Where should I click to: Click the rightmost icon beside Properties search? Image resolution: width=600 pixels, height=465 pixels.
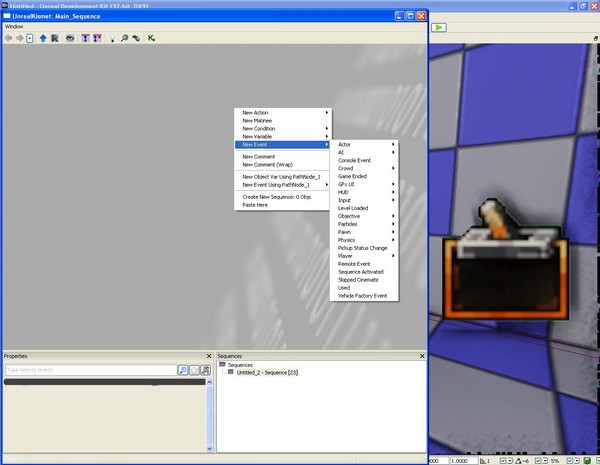point(206,370)
